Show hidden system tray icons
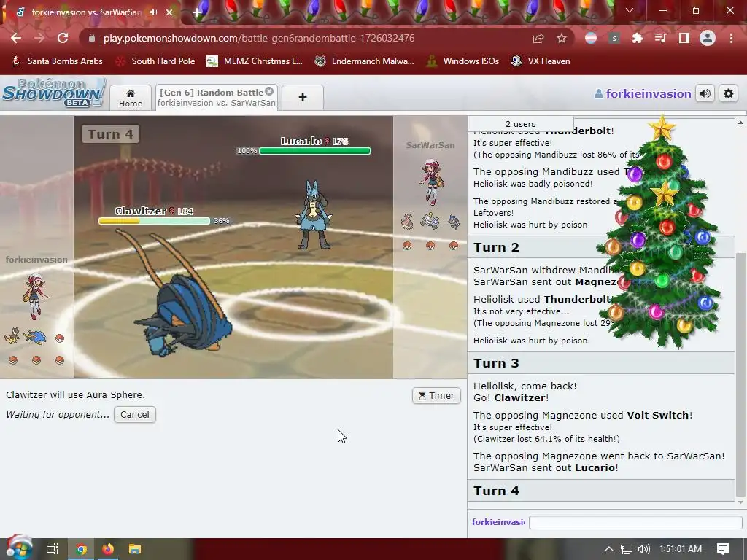Viewport: 747px width, 560px height. [609, 549]
